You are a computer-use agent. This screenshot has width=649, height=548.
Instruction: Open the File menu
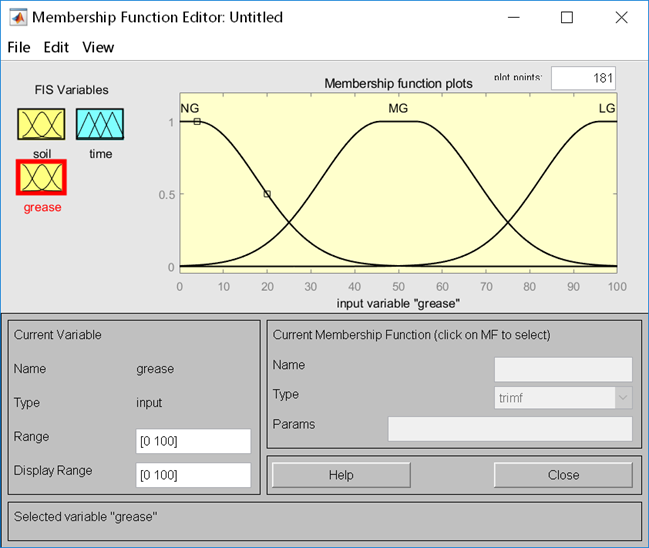coord(19,47)
